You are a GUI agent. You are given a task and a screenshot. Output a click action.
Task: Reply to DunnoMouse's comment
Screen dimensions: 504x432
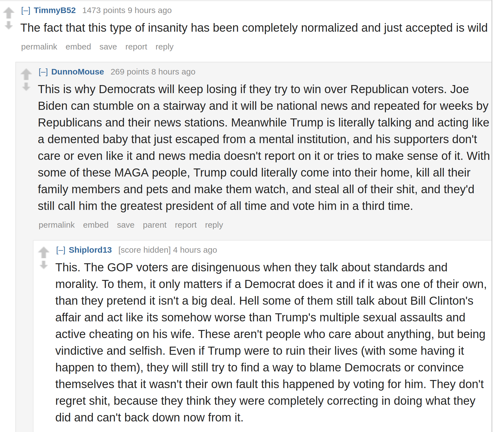click(214, 225)
